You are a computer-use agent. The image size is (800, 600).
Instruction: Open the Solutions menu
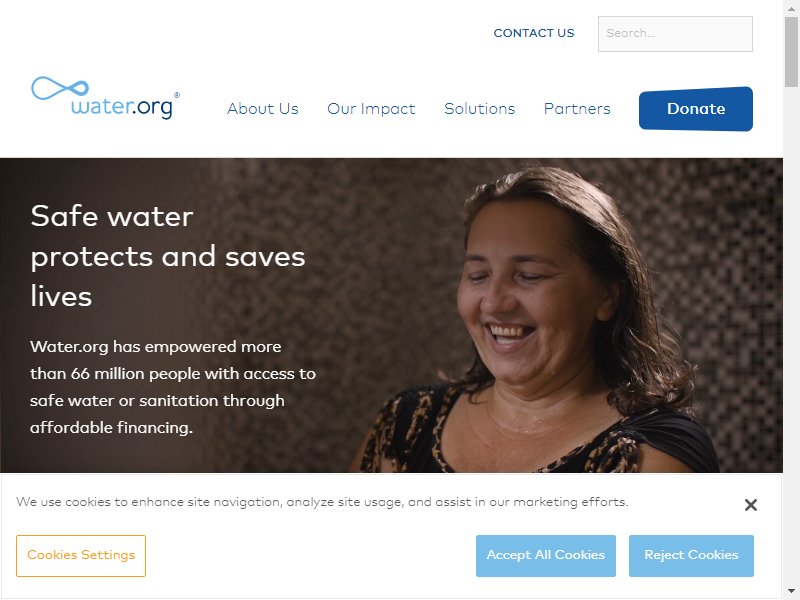coord(480,109)
